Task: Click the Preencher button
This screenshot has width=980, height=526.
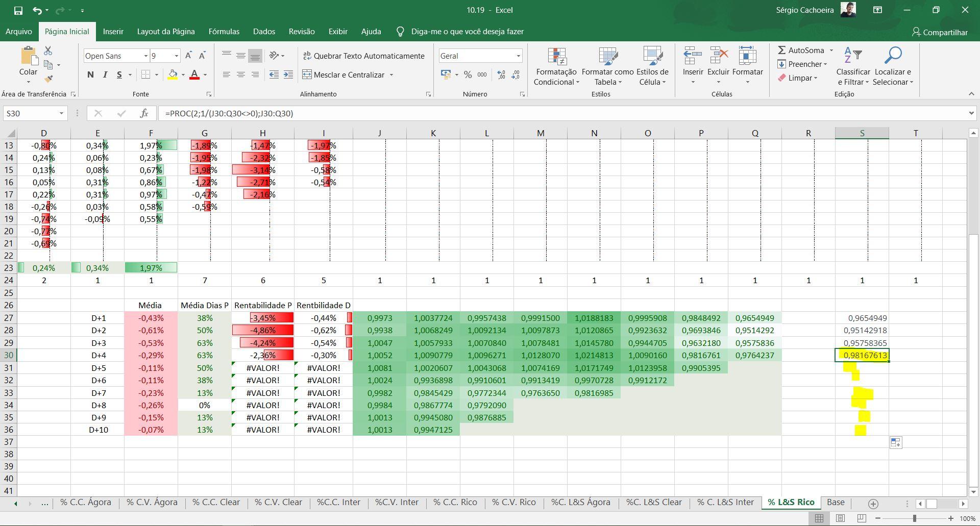Action: click(x=802, y=64)
